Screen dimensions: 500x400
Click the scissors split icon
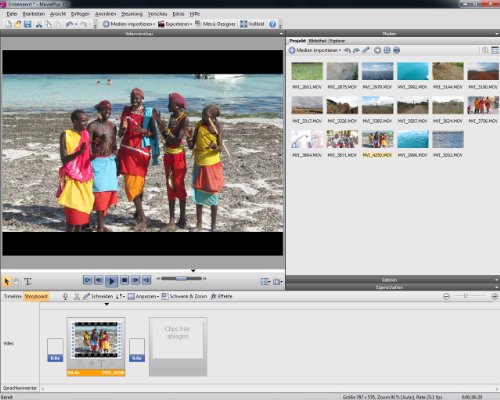pos(77,296)
